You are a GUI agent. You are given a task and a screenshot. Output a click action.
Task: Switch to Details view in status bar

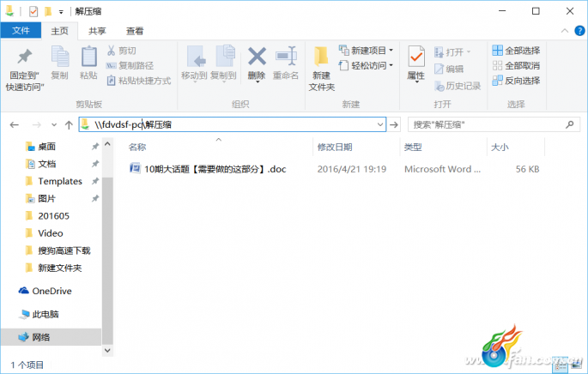coord(561,365)
